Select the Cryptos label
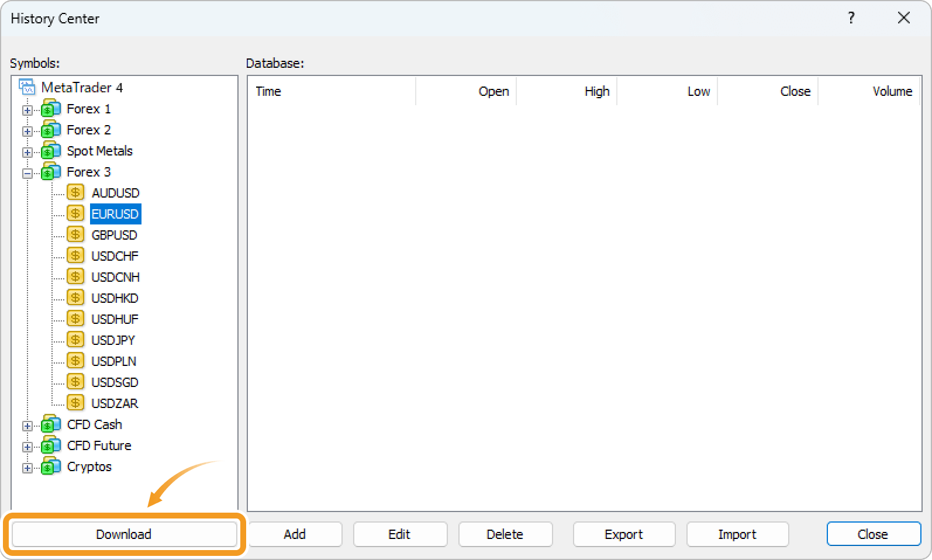Image resolution: width=932 pixels, height=560 pixels. coord(89,466)
